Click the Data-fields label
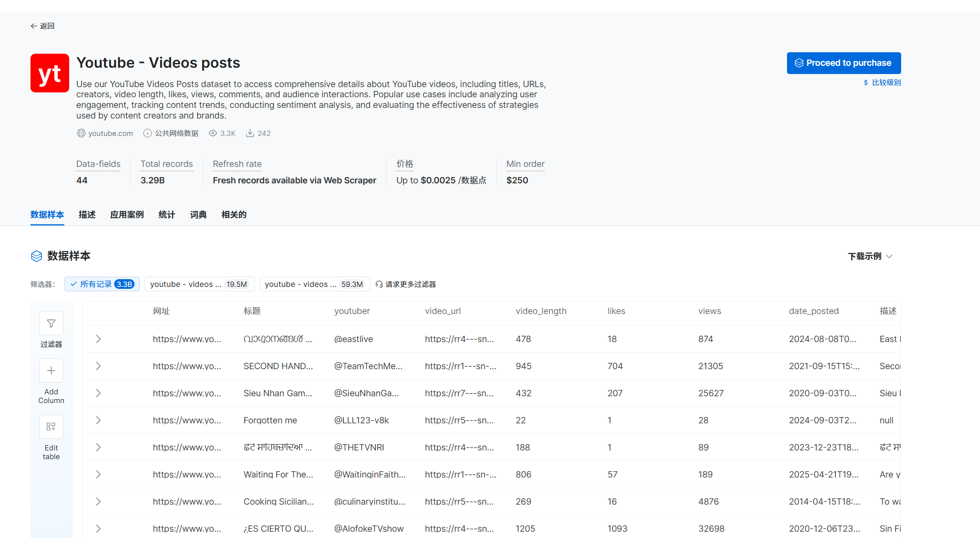This screenshot has height=538, width=980. point(98,164)
